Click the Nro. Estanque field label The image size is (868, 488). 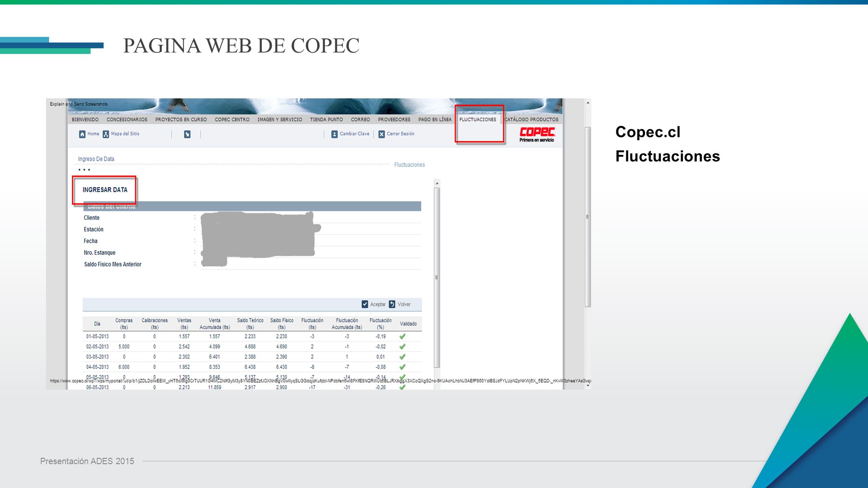[100, 253]
